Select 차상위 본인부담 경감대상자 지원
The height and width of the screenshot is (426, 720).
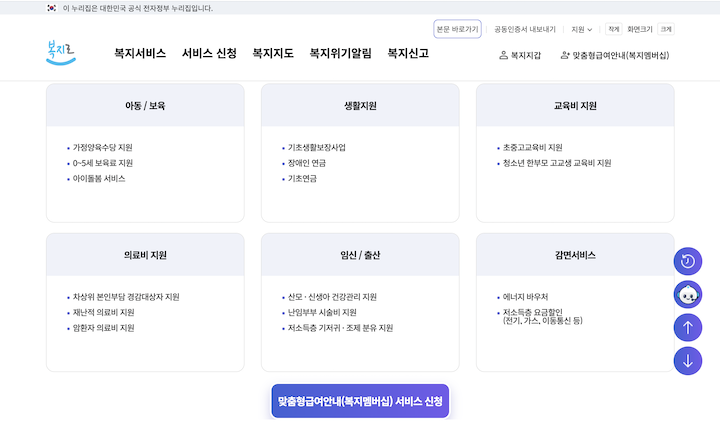(x=126, y=297)
